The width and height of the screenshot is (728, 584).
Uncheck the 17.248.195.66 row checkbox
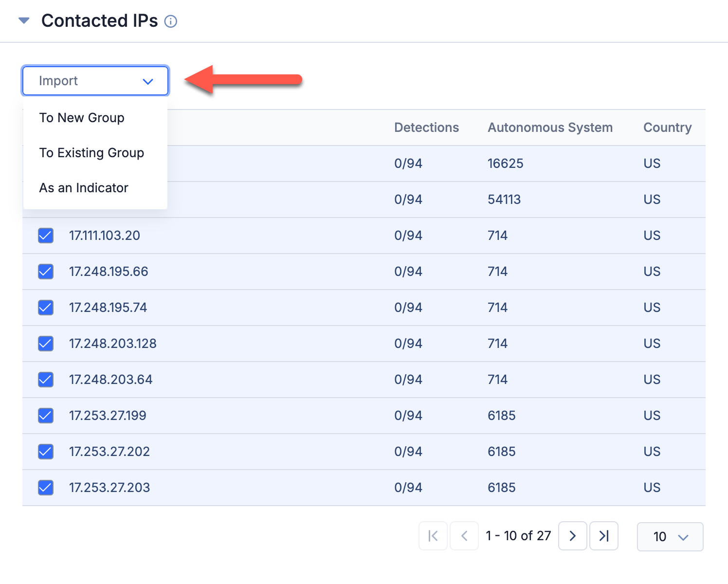click(x=46, y=272)
